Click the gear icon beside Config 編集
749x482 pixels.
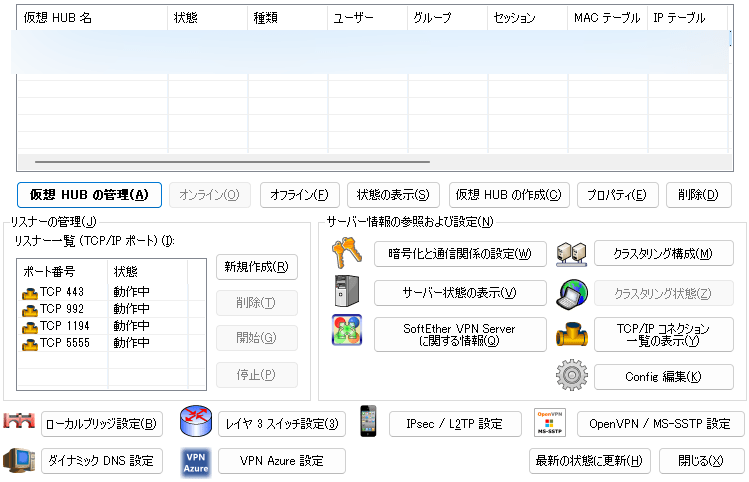tap(571, 376)
